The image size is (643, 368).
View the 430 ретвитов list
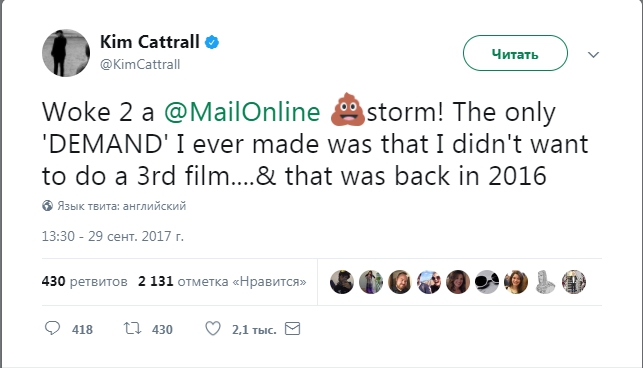point(84,281)
